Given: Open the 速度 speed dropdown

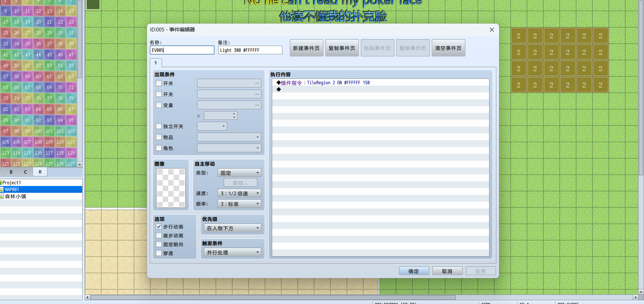Looking at the screenshot, I should (x=239, y=193).
